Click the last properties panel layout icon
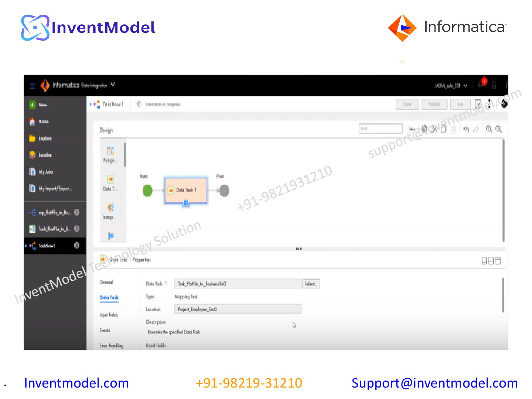Screen dimensions: 532x399 coord(498,261)
